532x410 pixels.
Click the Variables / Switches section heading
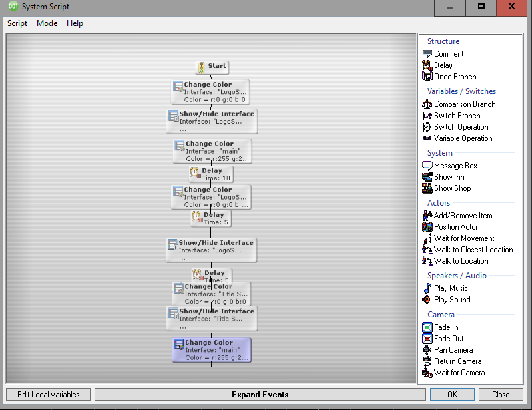coord(461,91)
